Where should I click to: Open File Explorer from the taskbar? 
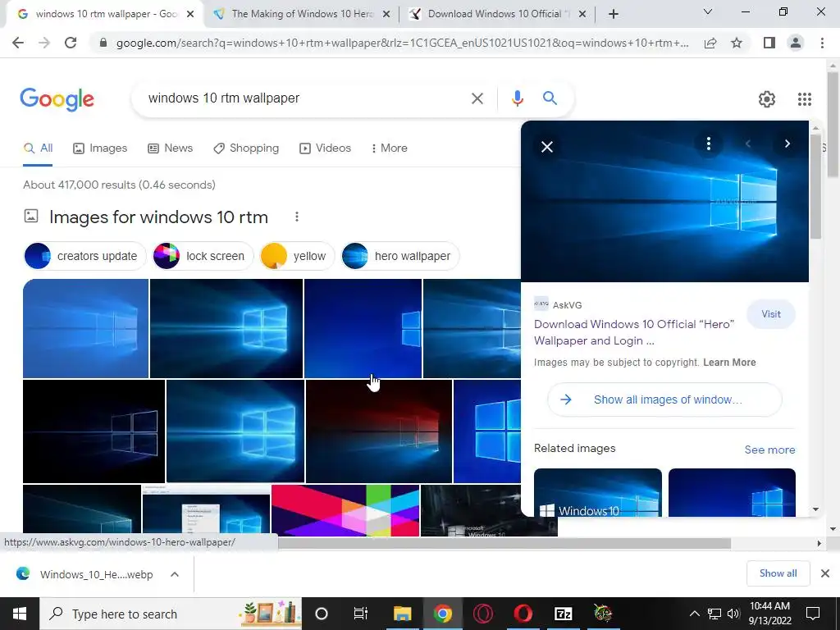click(402, 614)
